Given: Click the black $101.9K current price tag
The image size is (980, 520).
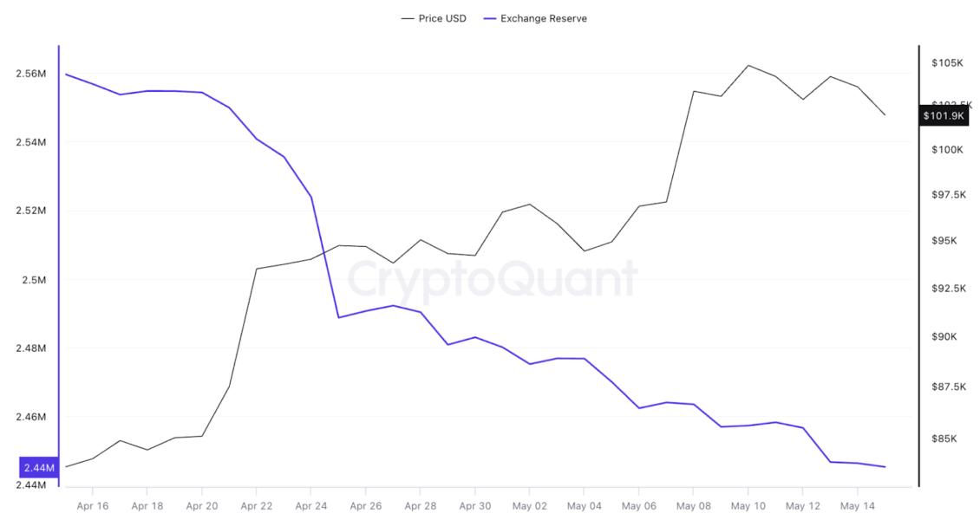Looking at the screenshot, I should pyautogui.click(x=948, y=114).
